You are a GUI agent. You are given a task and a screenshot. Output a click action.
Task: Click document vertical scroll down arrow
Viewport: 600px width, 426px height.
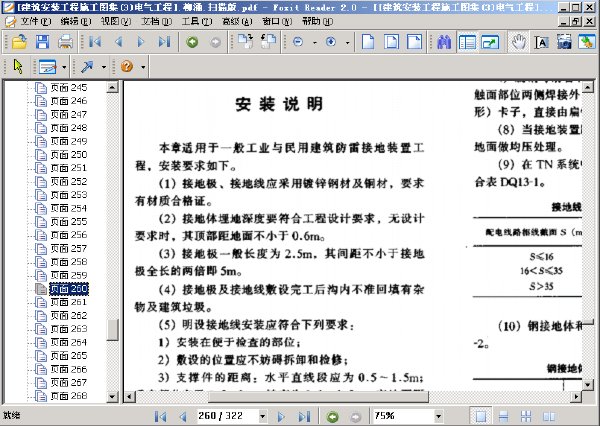[x=588, y=384]
